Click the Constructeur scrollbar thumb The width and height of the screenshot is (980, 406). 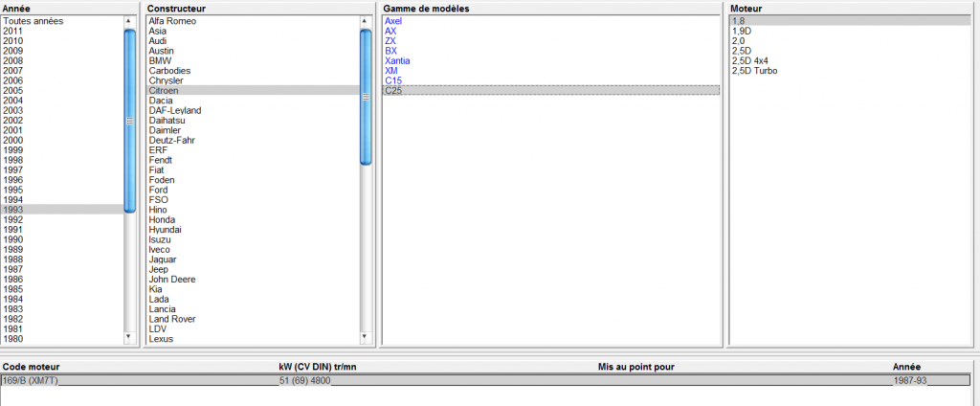[366, 96]
